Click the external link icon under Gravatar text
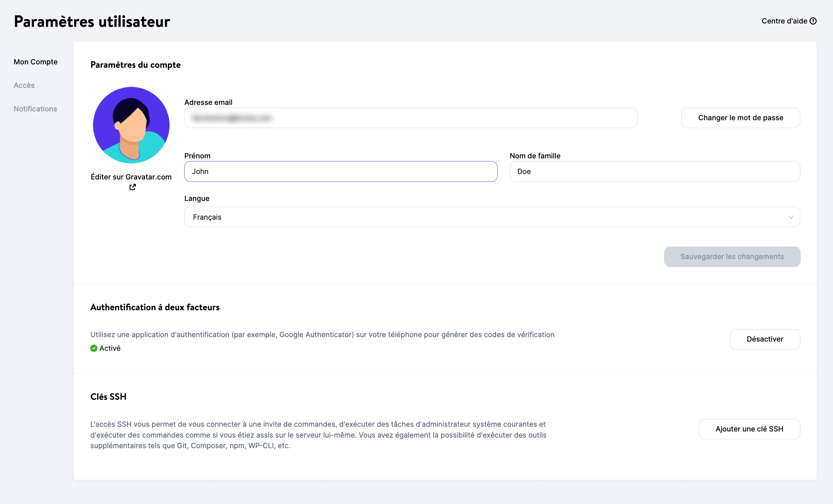The height and width of the screenshot is (504, 833). [x=132, y=187]
